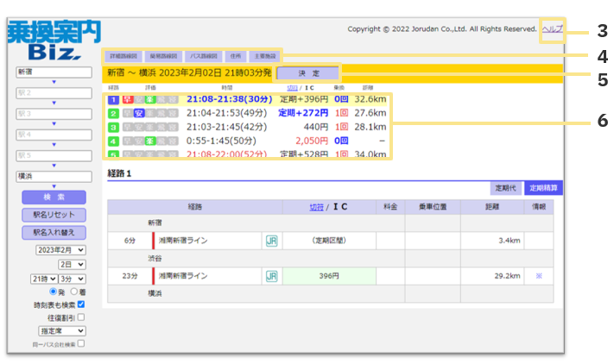Open the ヘルプ link
The image size is (614, 364).
point(552,29)
